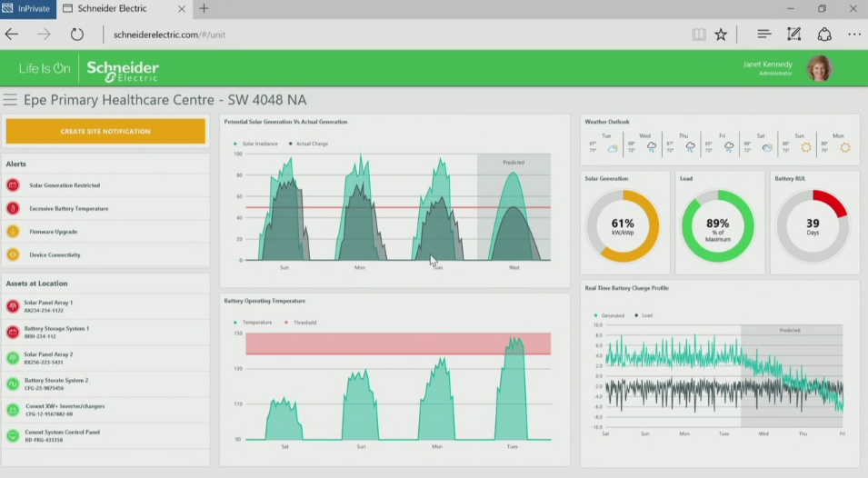Click the Firmware Upgrade alert icon
The height and width of the screenshot is (478, 868).
(x=13, y=232)
